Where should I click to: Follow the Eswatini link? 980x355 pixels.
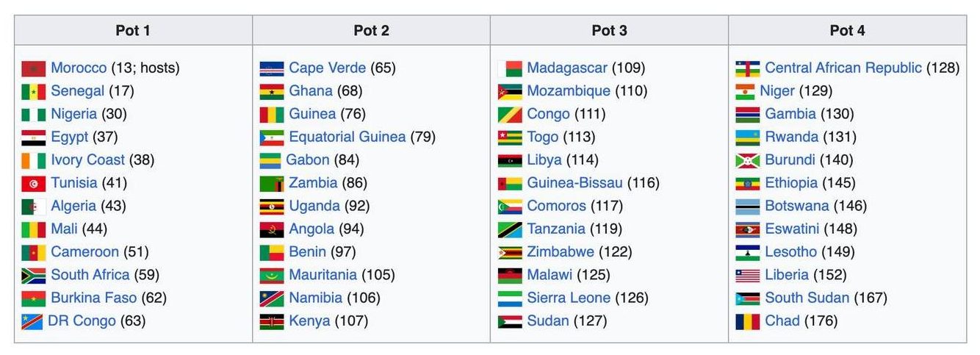pyautogui.click(x=792, y=229)
